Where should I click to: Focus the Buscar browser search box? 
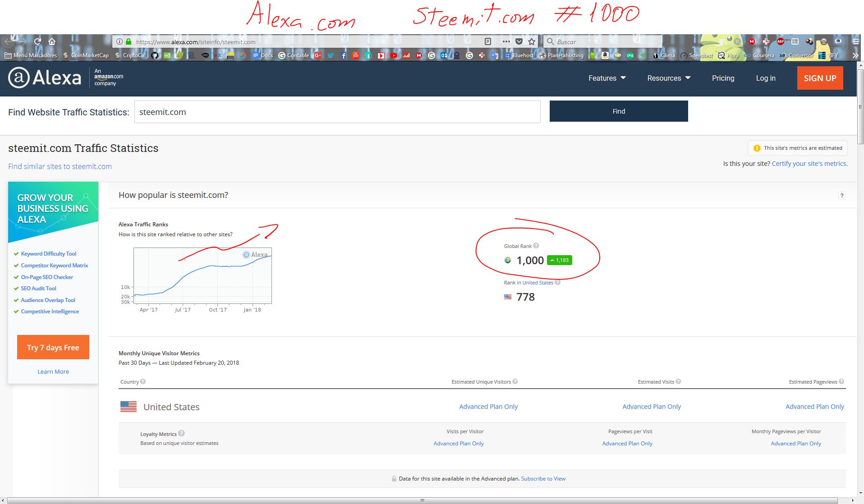pyautogui.click(x=602, y=41)
